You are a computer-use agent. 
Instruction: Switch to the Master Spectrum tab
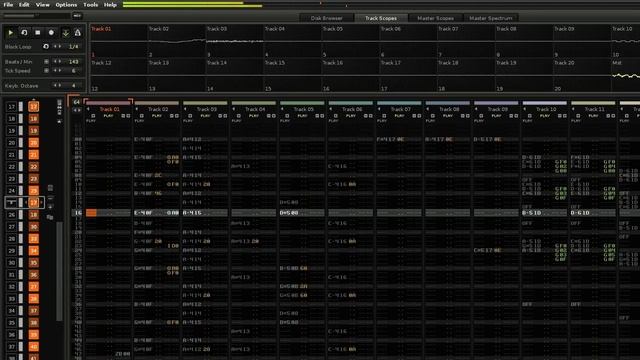click(491, 18)
